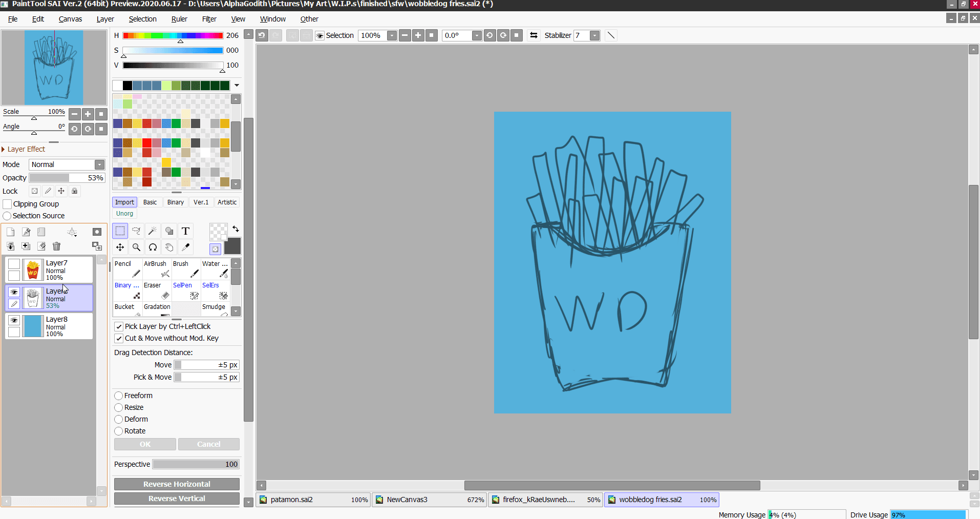Uncheck Pick Layer by Ctrl+LeftClick

(x=119, y=326)
